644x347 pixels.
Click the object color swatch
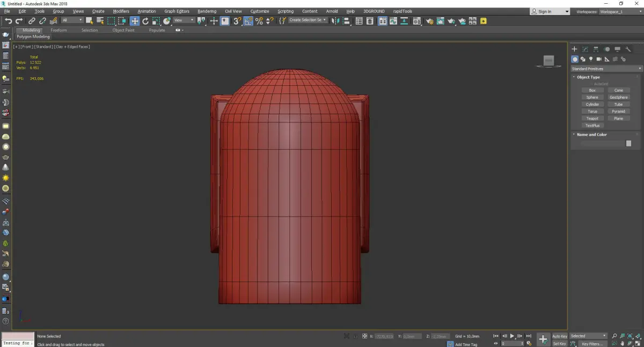[628, 144]
